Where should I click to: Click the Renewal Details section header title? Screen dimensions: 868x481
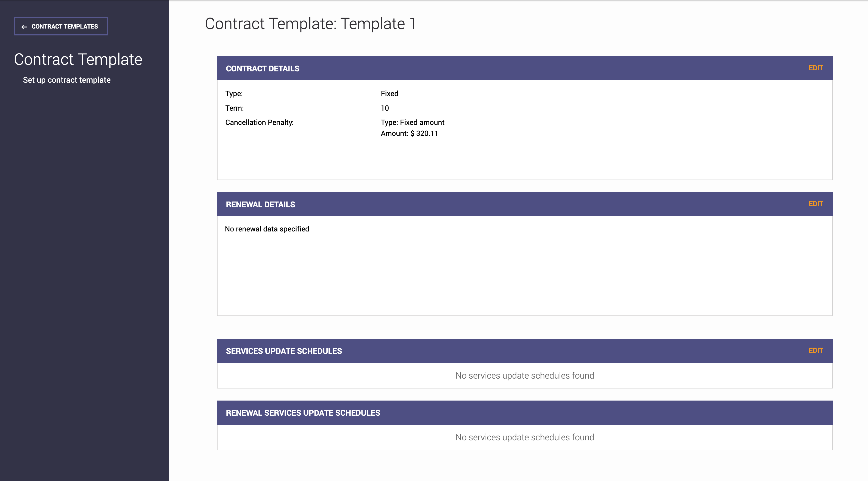point(260,205)
